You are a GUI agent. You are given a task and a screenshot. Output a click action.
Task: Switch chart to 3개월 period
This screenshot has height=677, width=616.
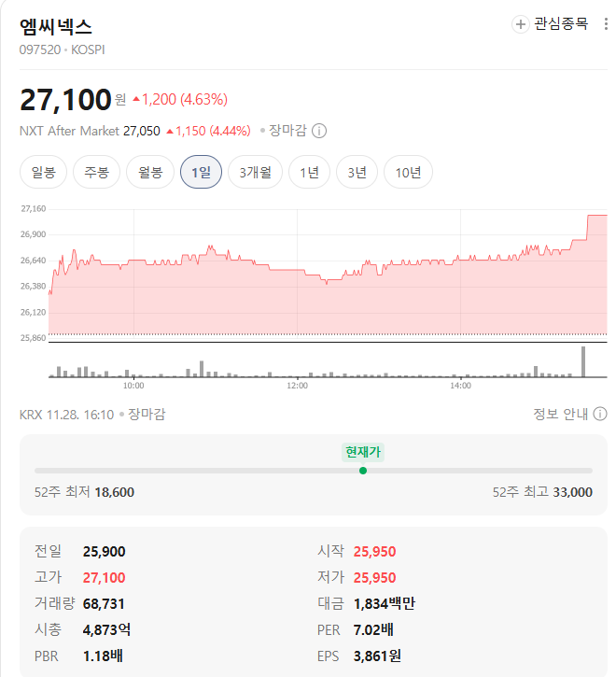coord(255,172)
